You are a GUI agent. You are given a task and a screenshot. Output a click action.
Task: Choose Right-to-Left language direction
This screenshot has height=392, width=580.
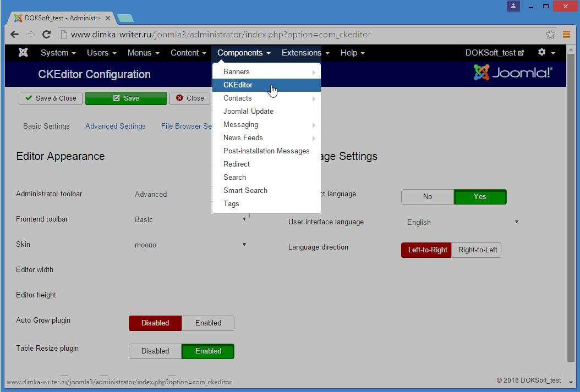[477, 250]
